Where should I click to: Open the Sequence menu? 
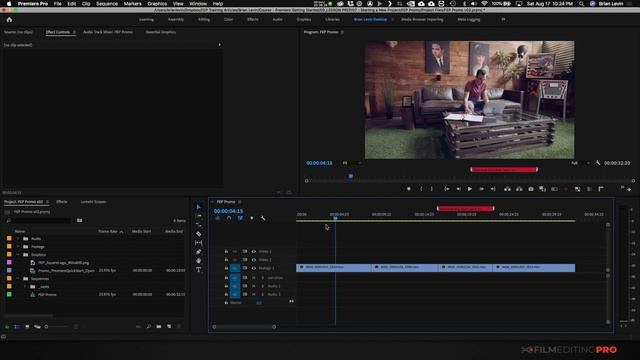(107, 4)
